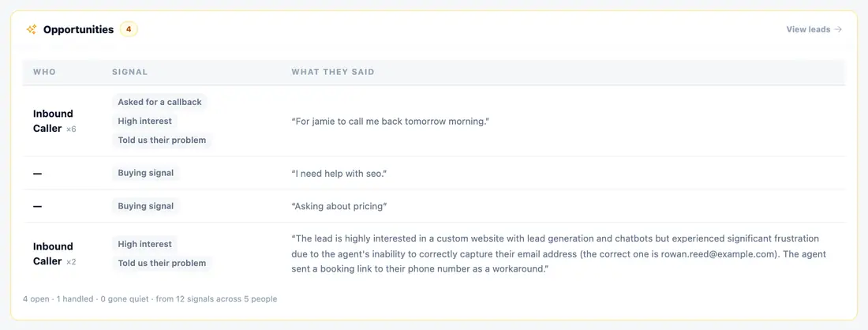Select the Asked for a callback tag
The height and width of the screenshot is (330, 868).
[x=159, y=102]
